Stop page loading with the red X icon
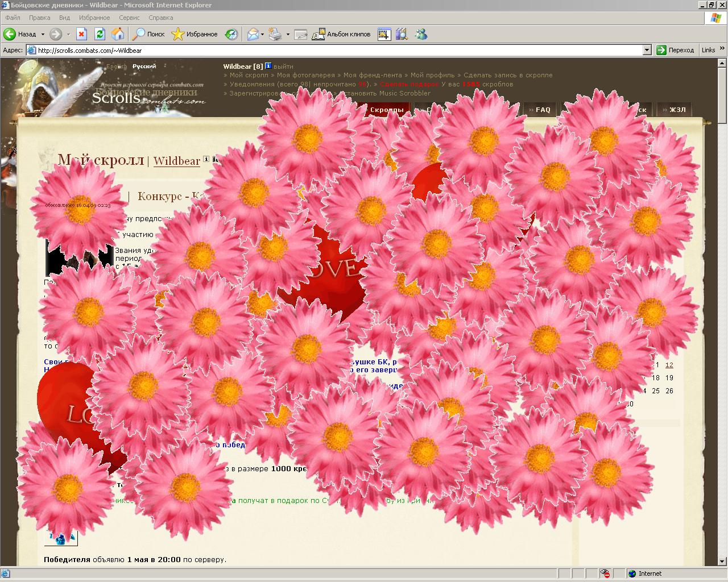Screen dimensions: 728x582 coord(81,34)
